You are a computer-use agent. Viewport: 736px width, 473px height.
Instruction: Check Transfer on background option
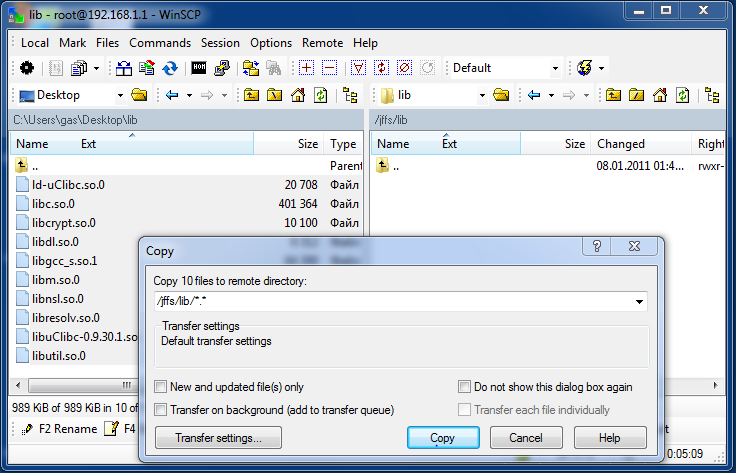click(x=161, y=410)
